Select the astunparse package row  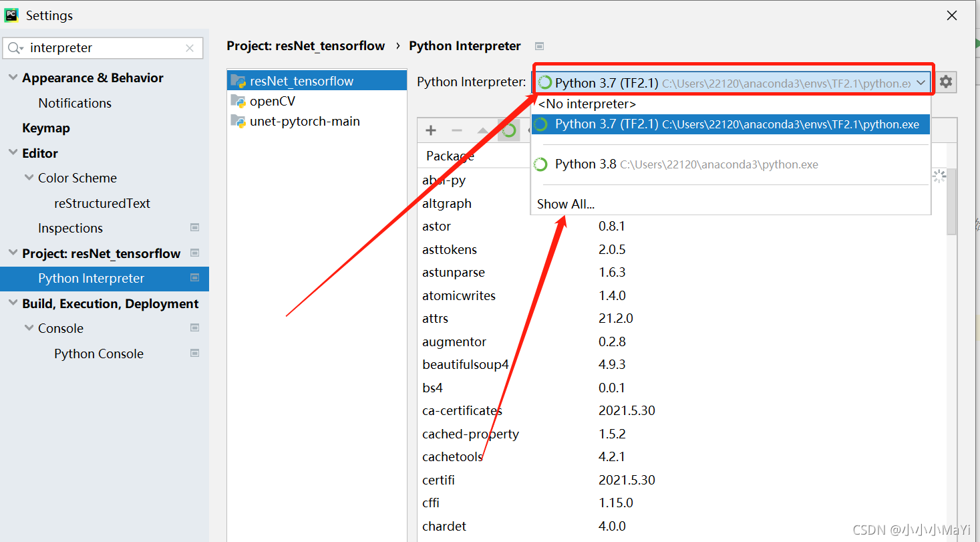pyautogui.click(x=682, y=273)
